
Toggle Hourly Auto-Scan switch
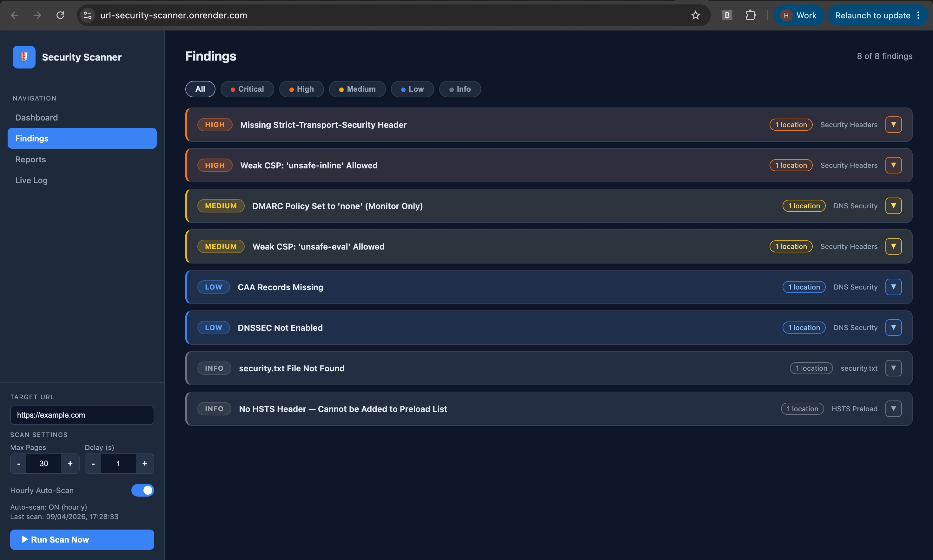pyautogui.click(x=143, y=490)
